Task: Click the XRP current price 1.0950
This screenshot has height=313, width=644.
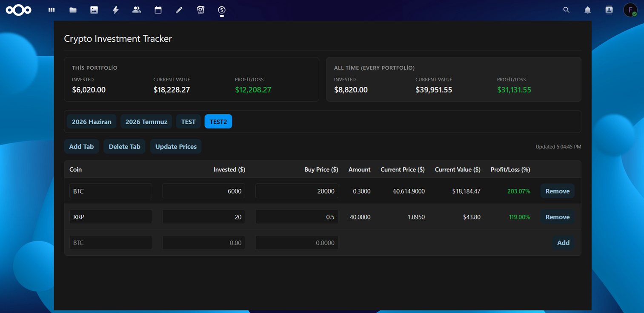Action: click(415, 217)
